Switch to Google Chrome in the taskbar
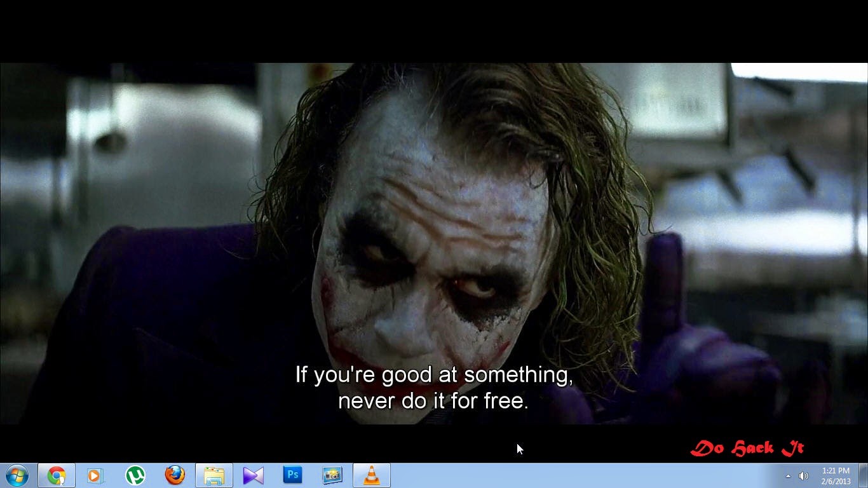 [57, 475]
